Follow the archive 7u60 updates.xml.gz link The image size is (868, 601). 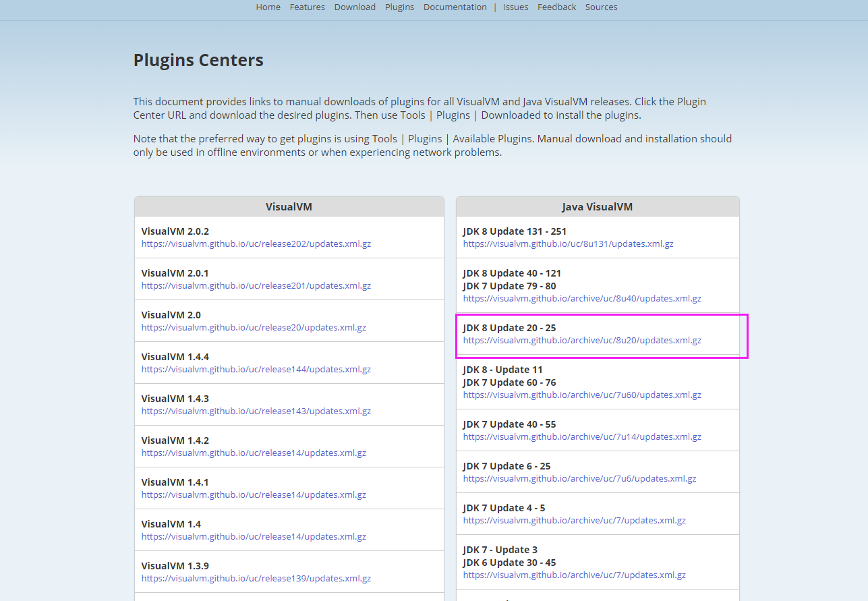pyautogui.click(x=582, y=395)
